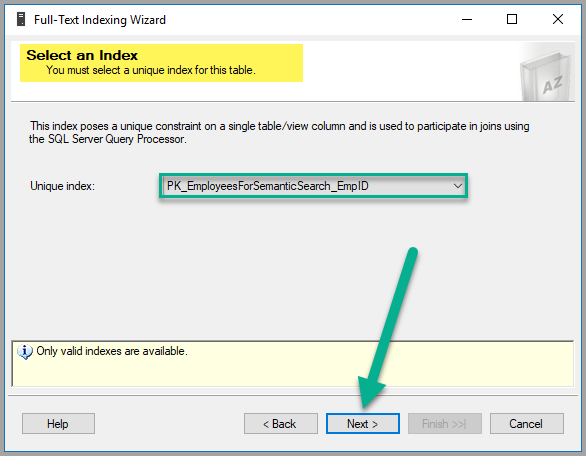This screenshot has height=456, width=586.
Task: Go to previous page with < Back
Action: pos(281,423)
